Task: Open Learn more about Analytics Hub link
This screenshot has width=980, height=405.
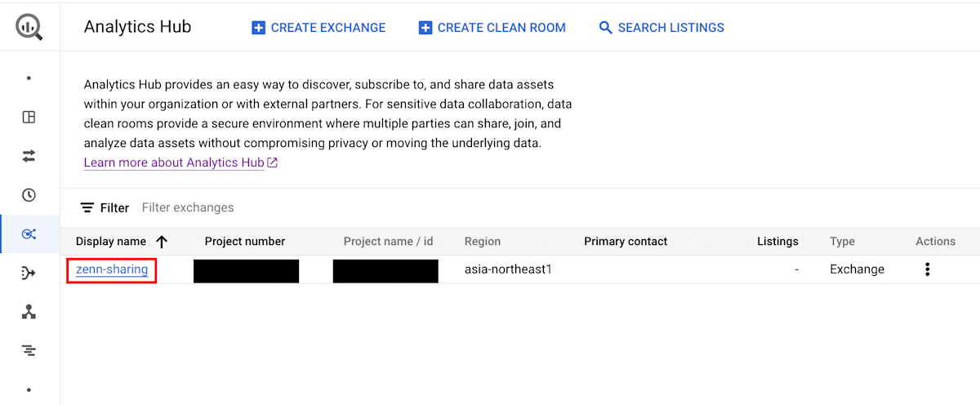Action: 180,162
